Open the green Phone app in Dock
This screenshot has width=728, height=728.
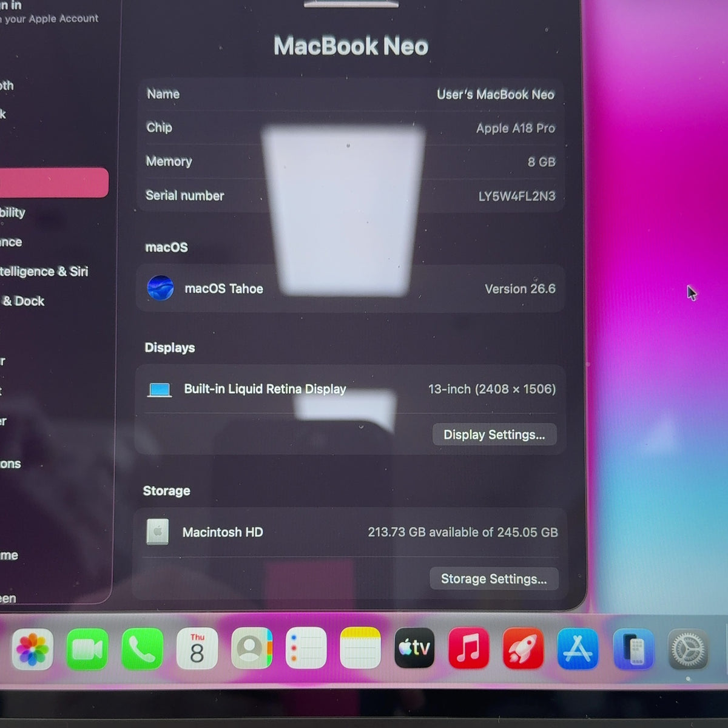point(142,649)
